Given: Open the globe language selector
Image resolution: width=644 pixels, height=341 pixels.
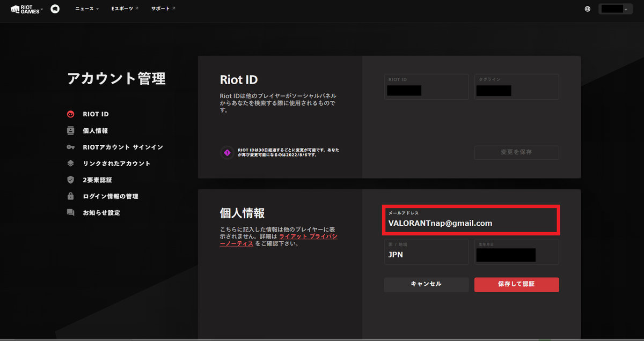Looking at the screenshot, I should (588, 9).
